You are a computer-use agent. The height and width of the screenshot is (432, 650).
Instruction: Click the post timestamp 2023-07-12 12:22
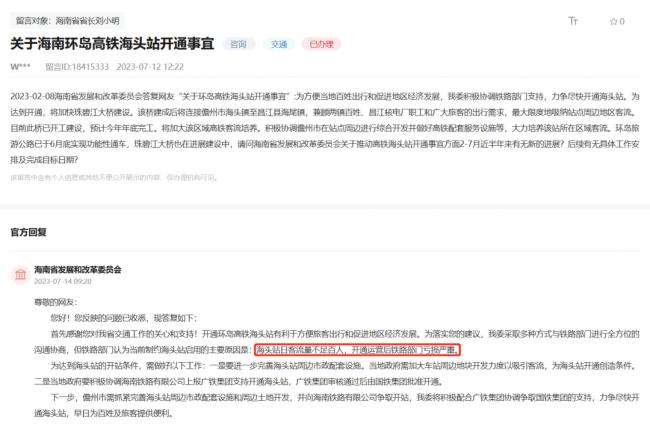click(150, 67)
